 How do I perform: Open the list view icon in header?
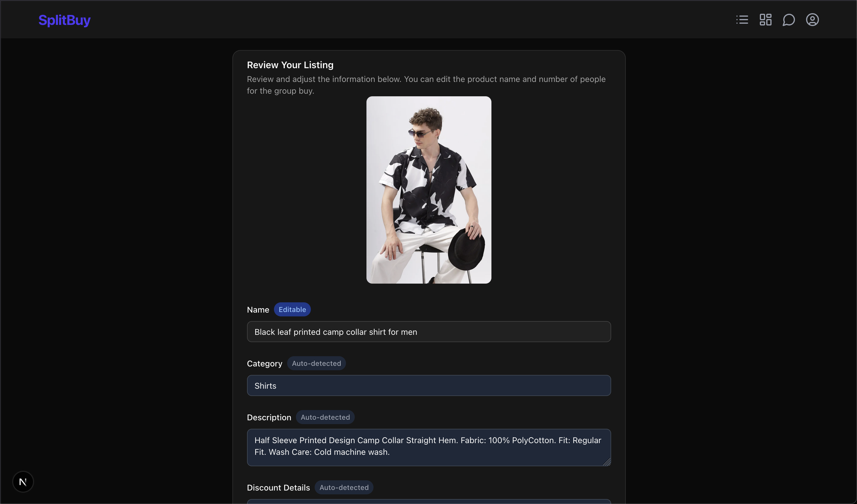[x=742, y=20]
